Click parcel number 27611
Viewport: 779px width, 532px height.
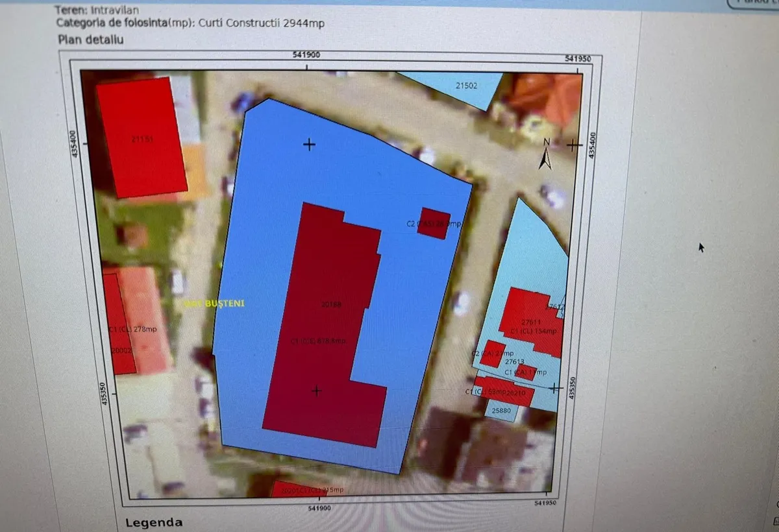(x=531, y=322)
